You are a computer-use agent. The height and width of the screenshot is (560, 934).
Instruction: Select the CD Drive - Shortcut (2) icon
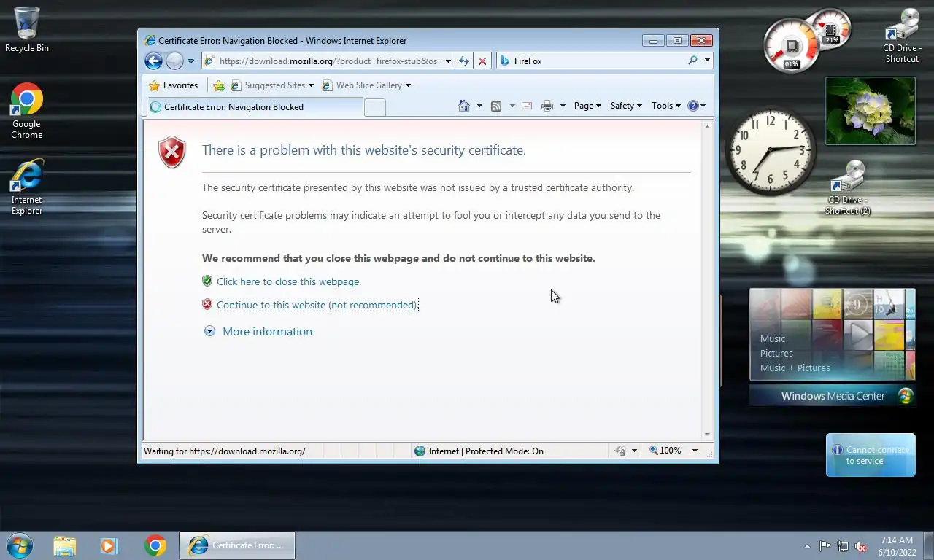point(848,187)
